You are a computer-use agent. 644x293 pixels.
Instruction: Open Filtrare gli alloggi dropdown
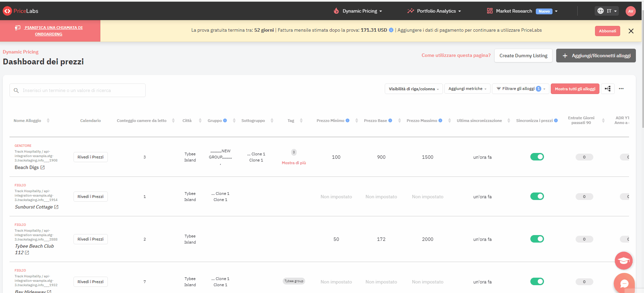[x=521, y=89]
